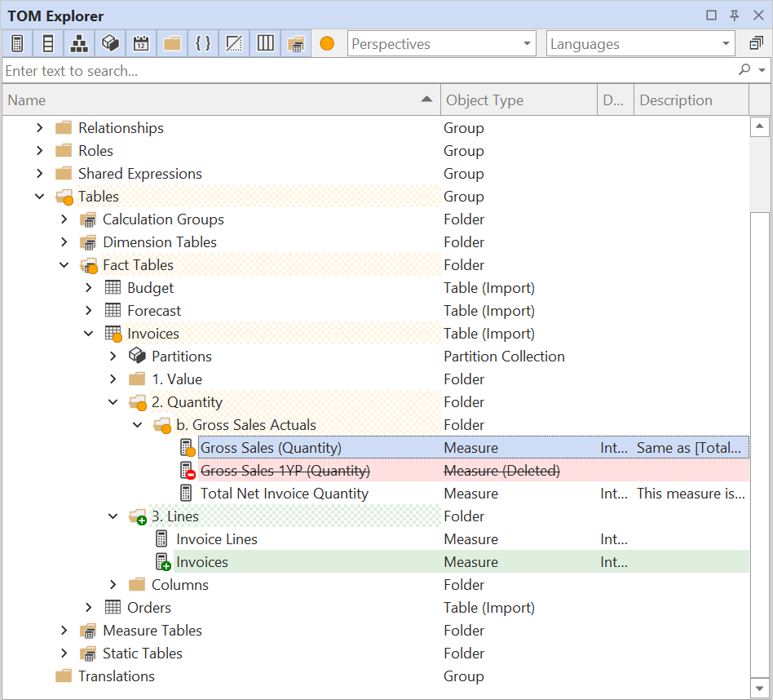Click the Description column header
773x700 pixels.
click(691, 100)
